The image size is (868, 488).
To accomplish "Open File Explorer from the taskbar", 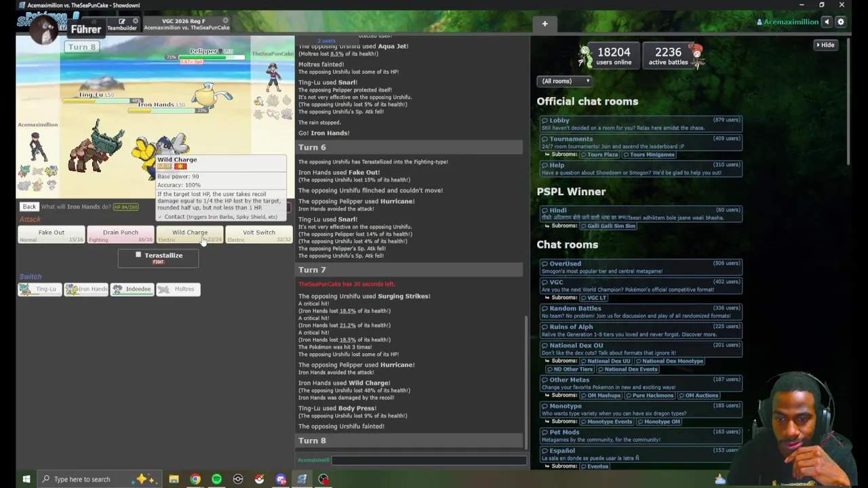I will (174, 479).
